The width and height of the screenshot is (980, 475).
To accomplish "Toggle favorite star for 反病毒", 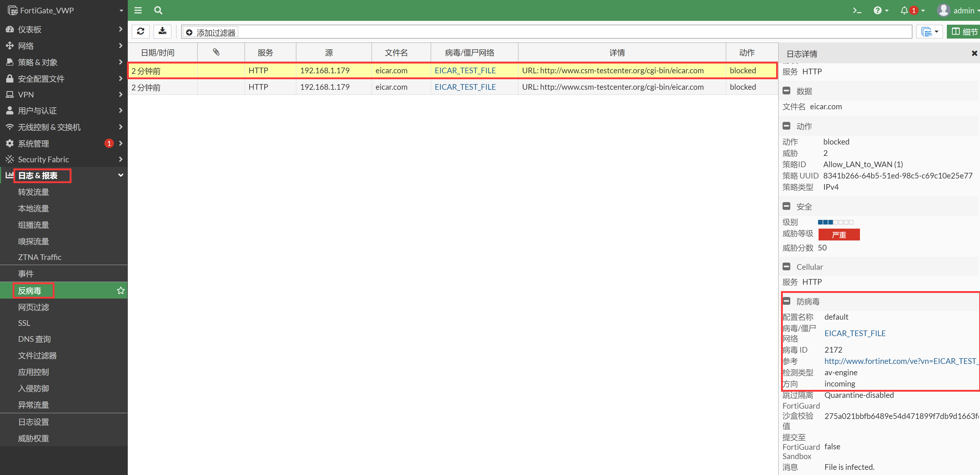I will point(121,291).
